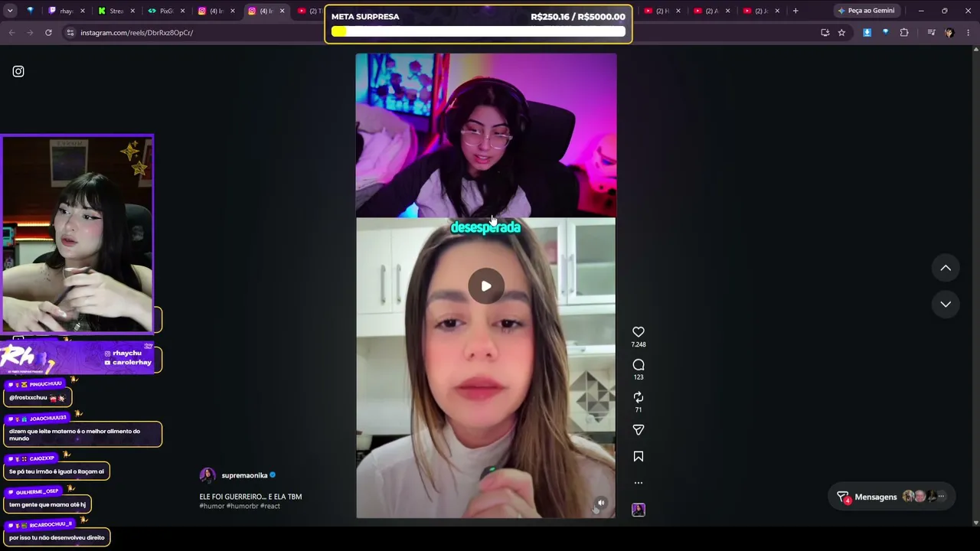Open a new Chrome tab

(x=795, y=11)
